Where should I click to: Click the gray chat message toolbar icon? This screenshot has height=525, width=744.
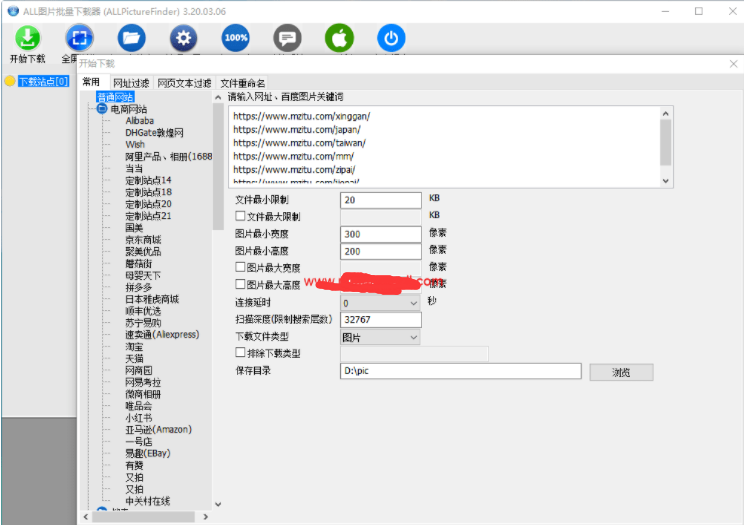[x=287, y=38]
